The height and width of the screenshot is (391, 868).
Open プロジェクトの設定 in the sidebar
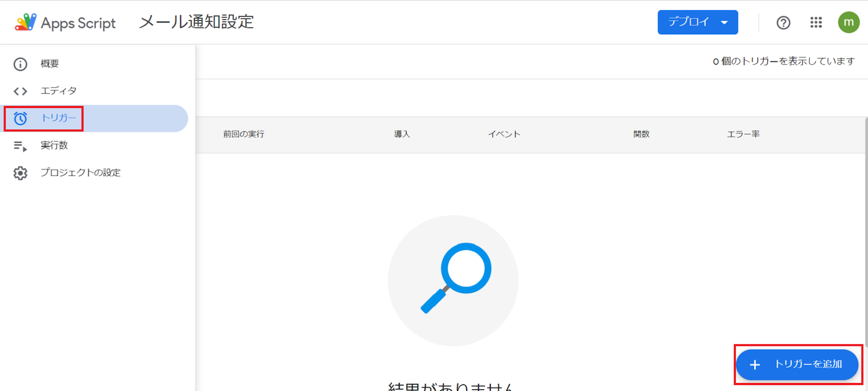81,172
